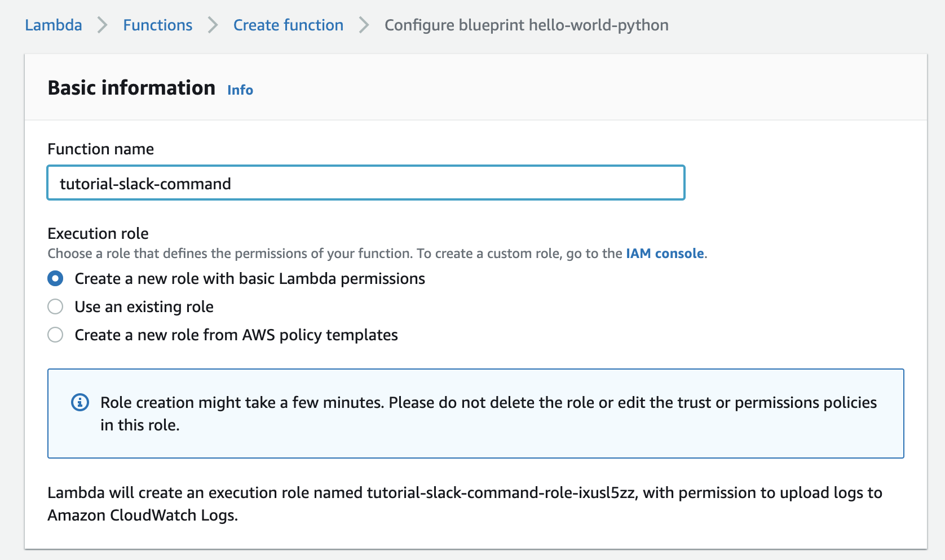Click the chevron after Lambda breadcrumb
945x560 pixels.
pyautogui.click(x=101, y=25)
